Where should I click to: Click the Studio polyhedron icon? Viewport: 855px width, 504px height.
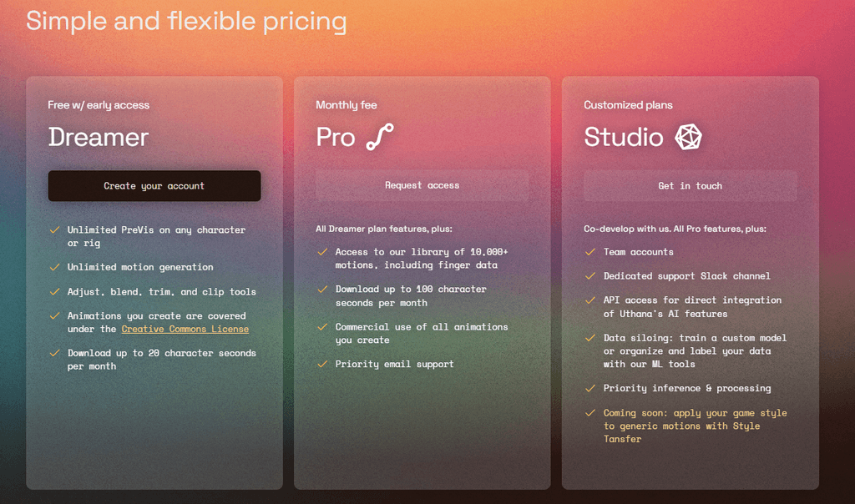coord(688,137)
